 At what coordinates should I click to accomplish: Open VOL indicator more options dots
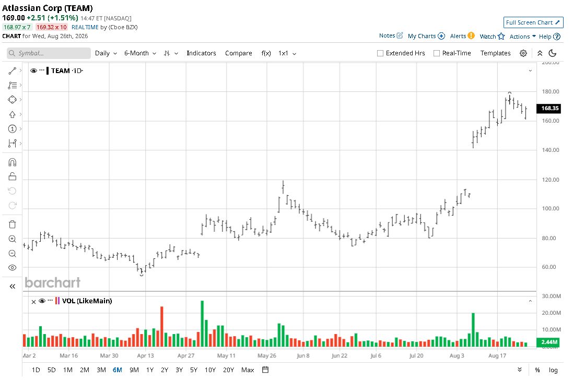[50, 300]
